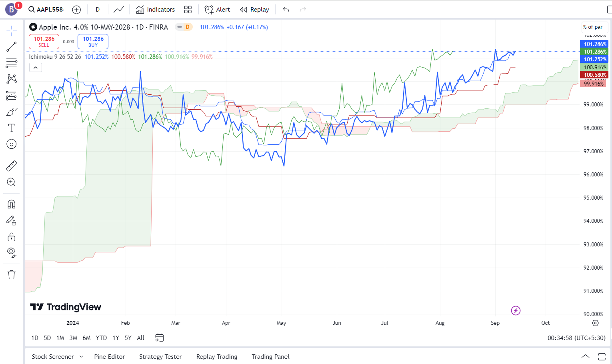Open timezone menu 00:34:58 (UTC+5:30)

click(x=576, y=338)
